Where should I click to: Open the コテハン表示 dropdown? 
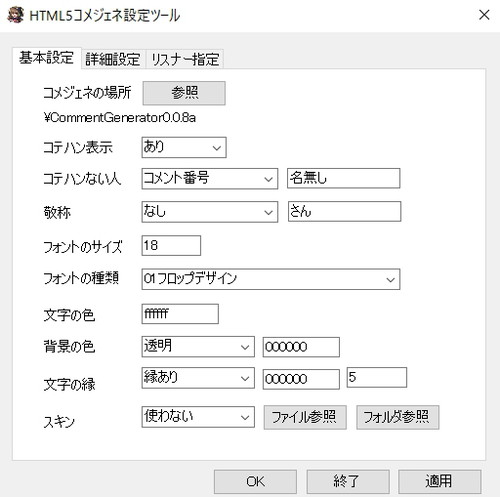tap(184, 147)
